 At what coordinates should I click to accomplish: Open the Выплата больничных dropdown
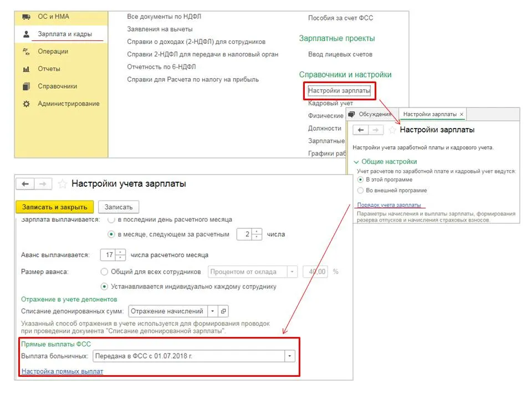click(289, 356)
